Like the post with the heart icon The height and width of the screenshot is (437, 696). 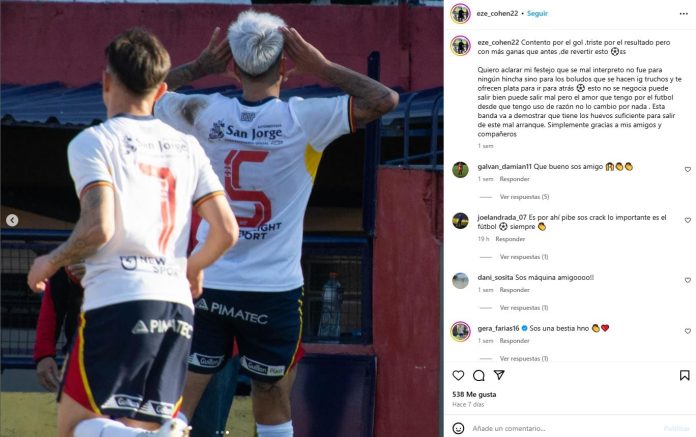click(458, 375)
